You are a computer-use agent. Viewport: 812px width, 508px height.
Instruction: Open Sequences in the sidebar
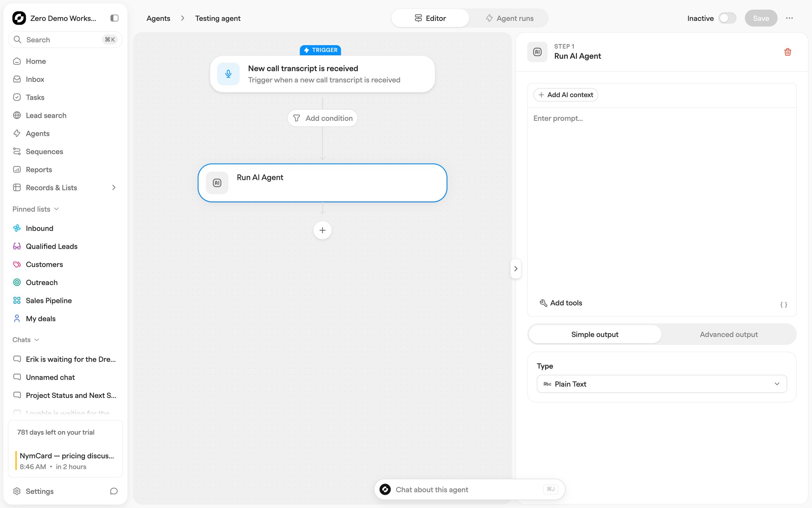[65, 151]
